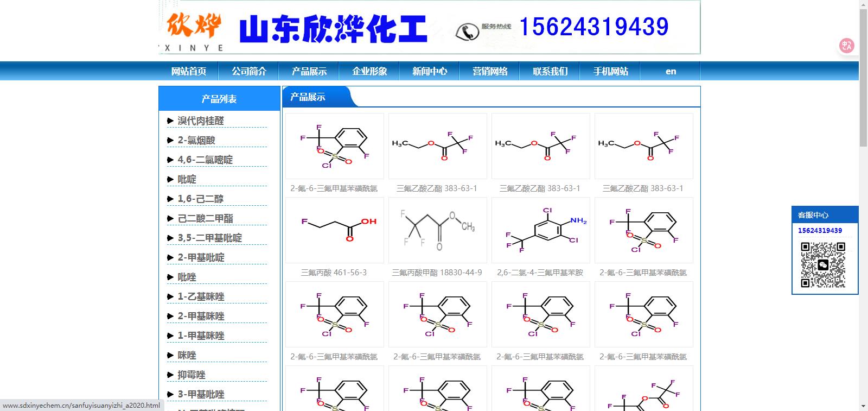Go to 联系我们 page
Screen dimensions: 868x411
(x=550, y=71)
